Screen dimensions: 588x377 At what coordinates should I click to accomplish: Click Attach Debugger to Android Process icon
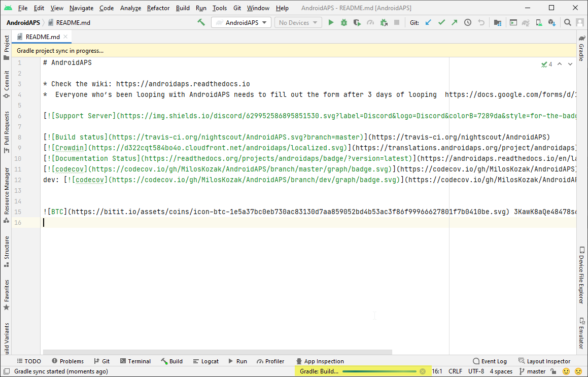384,22
